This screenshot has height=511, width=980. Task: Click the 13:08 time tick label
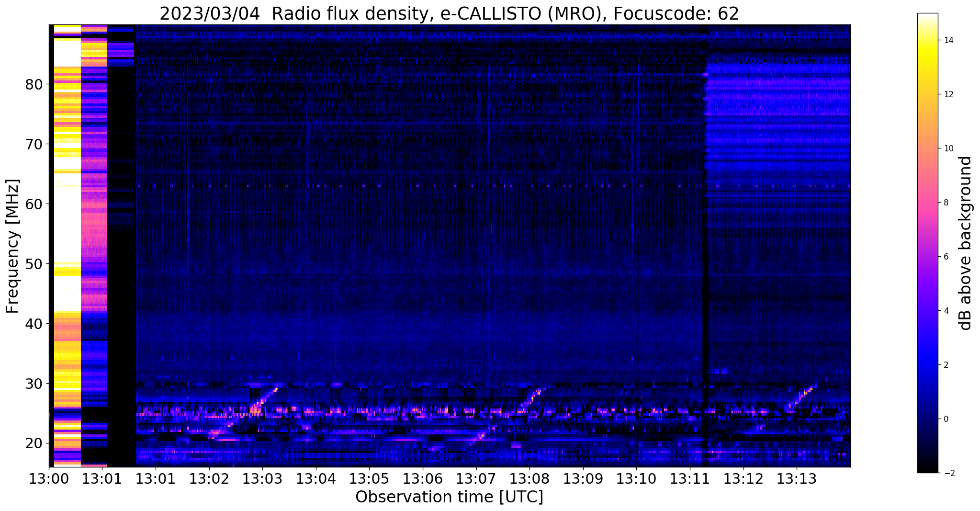point(529,478)
